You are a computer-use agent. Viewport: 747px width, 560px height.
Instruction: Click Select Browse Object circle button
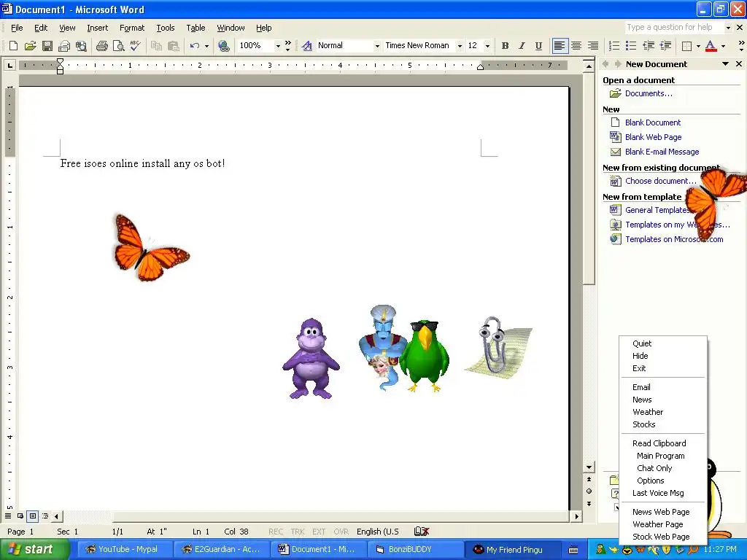pos(589,491)
